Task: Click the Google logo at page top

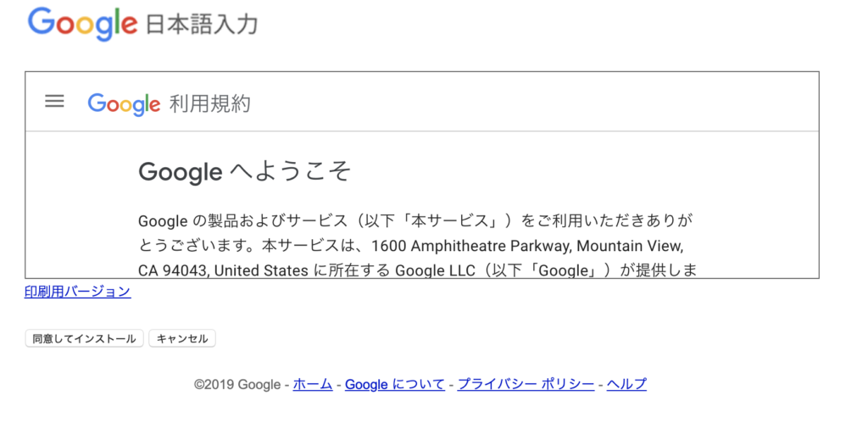Action: (x=82, y=23)
